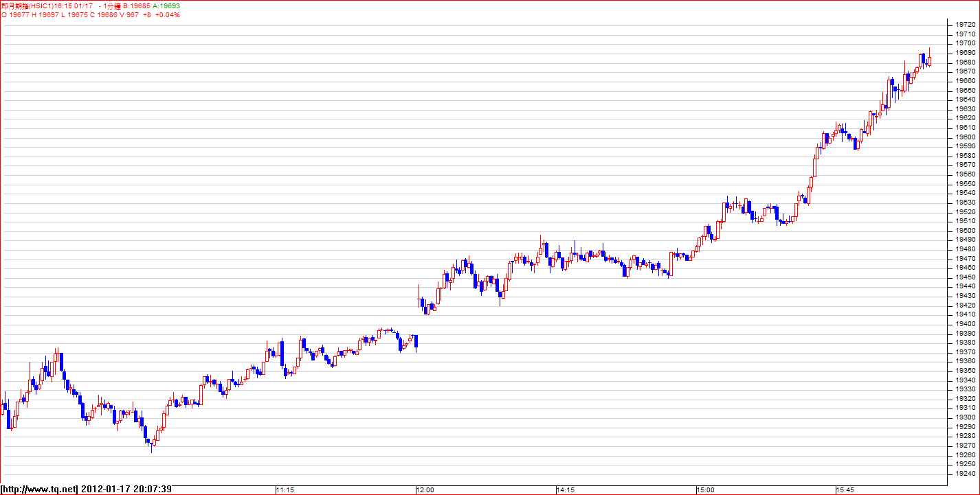Select the last candlestick at chart's right end
Image resolution: width=980 pixels, height=495 pixels.
(929, 60)
